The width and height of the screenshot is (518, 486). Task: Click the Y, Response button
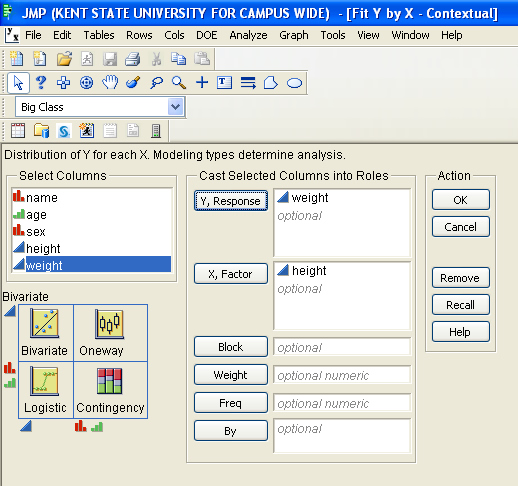(231, 201)
